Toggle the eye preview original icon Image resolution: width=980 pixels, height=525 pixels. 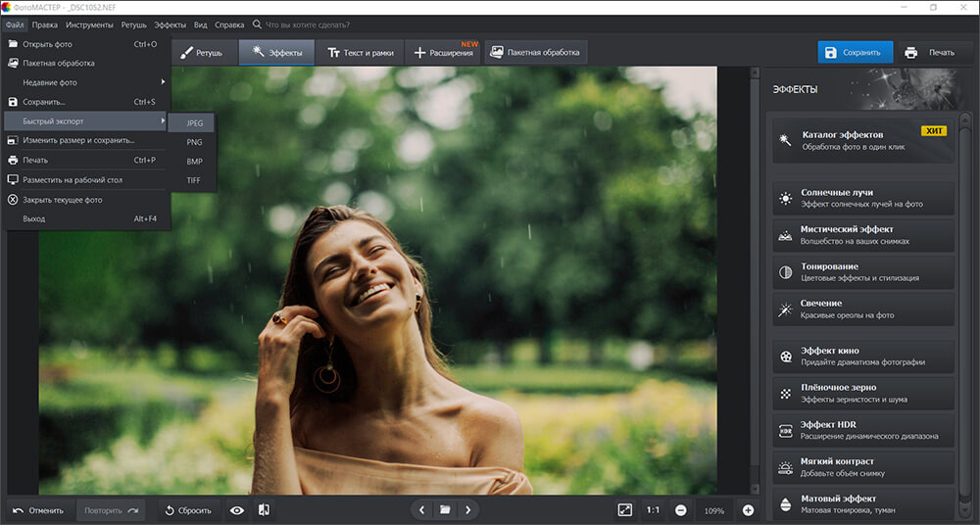[x=237, y=510]
